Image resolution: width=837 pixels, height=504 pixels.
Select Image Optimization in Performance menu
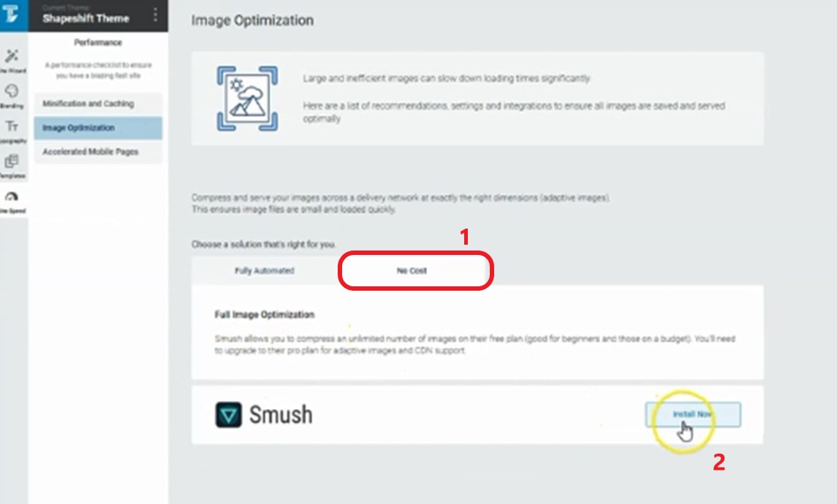coord(98,128)
